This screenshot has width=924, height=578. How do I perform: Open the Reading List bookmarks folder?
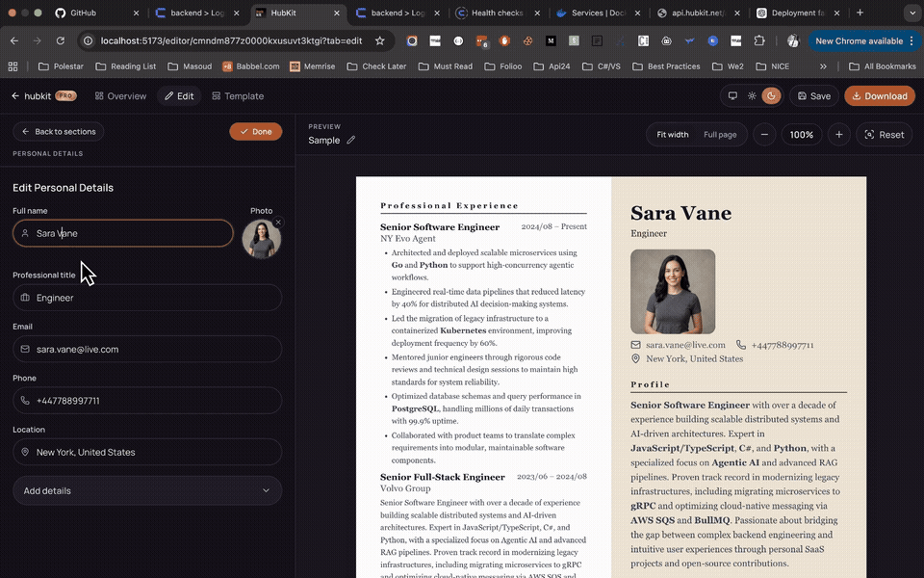tap(125, 66)
